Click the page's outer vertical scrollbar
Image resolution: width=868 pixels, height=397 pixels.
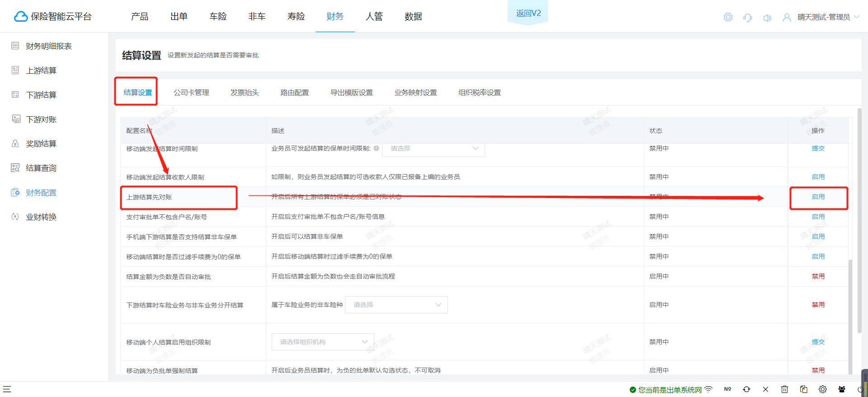(x=859, y=221)
